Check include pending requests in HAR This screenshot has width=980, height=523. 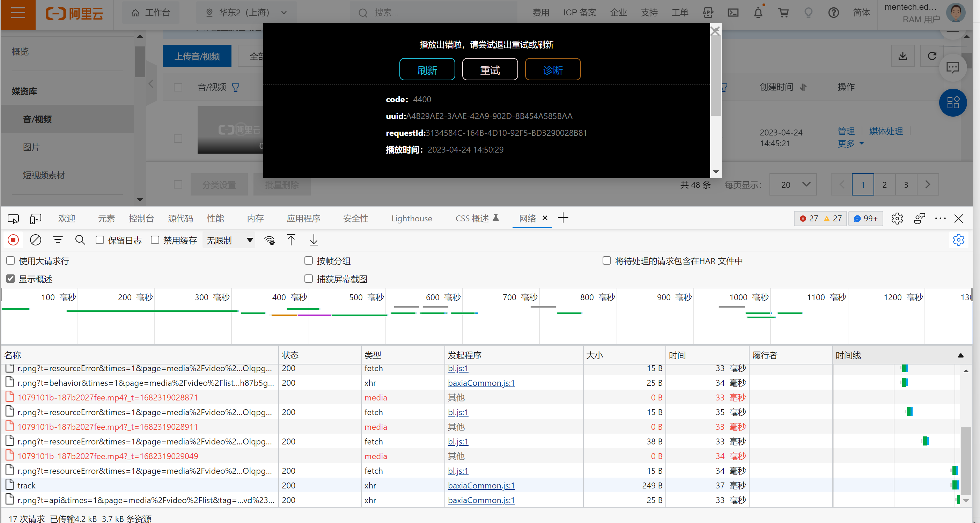(607, 260)
